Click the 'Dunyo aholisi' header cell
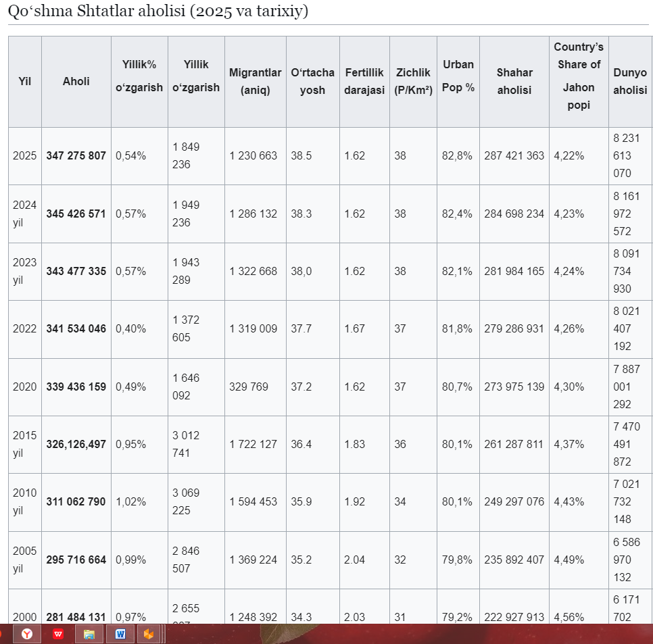 pos(631,82)
